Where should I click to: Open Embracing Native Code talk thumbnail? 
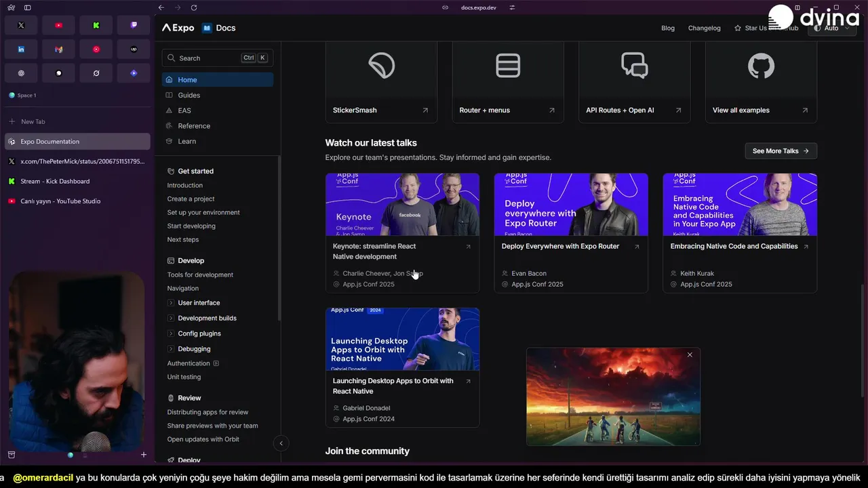pyautogui.click(x=740, y=205)
